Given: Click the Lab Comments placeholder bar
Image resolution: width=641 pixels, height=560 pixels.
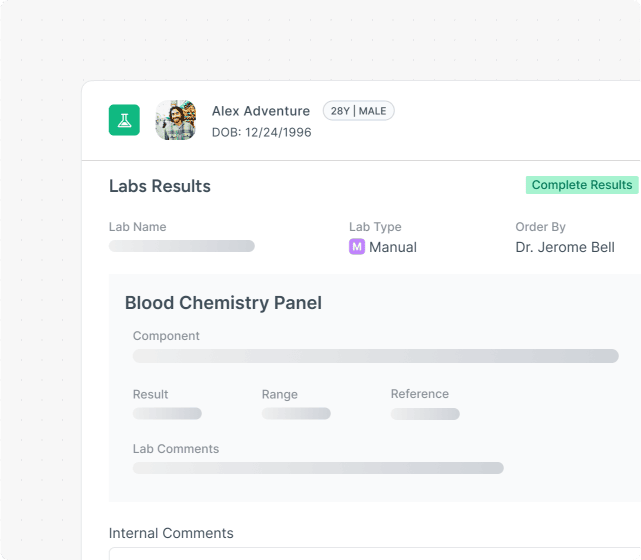Looking at the screenshot, I should coord(318,468).
